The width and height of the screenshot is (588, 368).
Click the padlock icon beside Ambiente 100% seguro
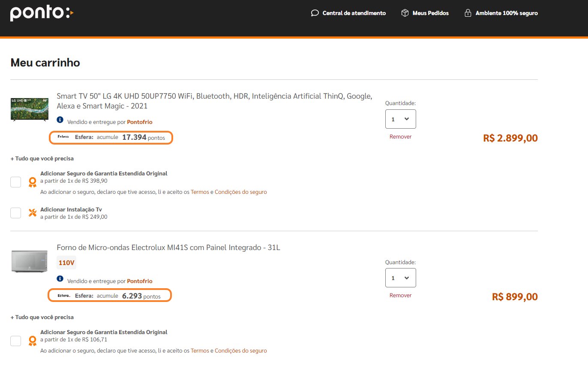[x=468, y=13]
